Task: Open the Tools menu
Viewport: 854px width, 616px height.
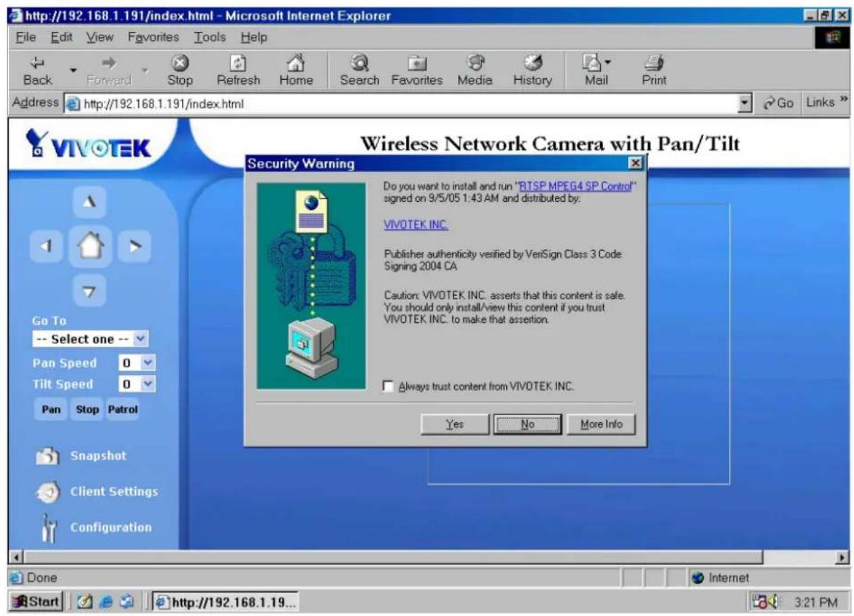Action: [210, 38]
